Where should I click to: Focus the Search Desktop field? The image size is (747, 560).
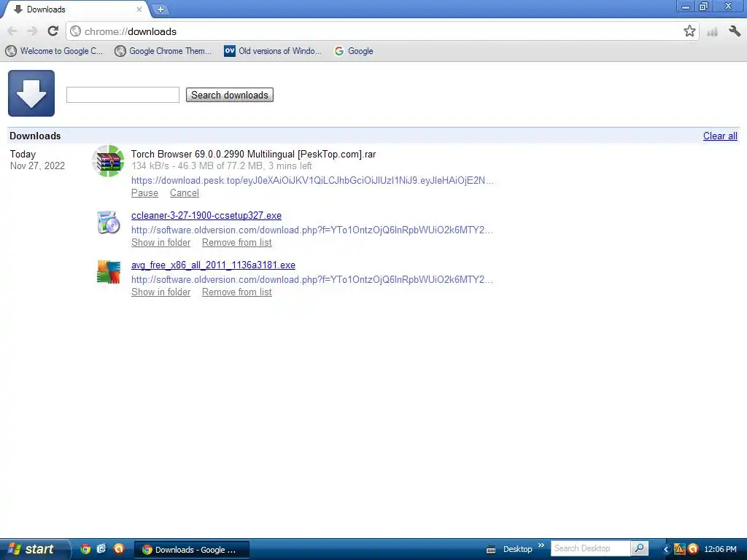[x=590, y=548]
